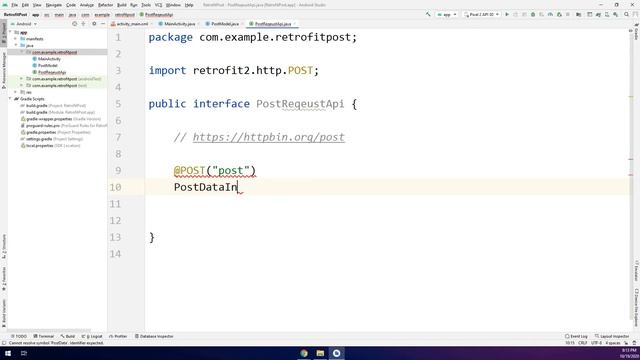Expand com.example.retrofitpost (test) package
Screen dimensions: 640x360
[x=22, y=85]
